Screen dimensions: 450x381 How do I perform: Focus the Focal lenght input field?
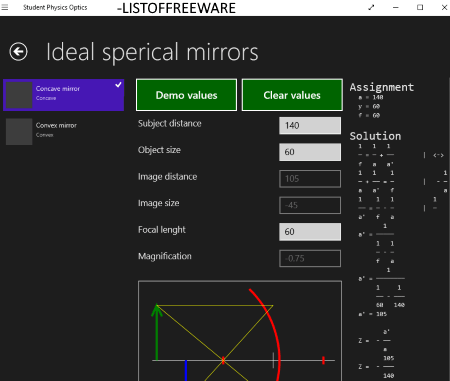pos(310,232)
